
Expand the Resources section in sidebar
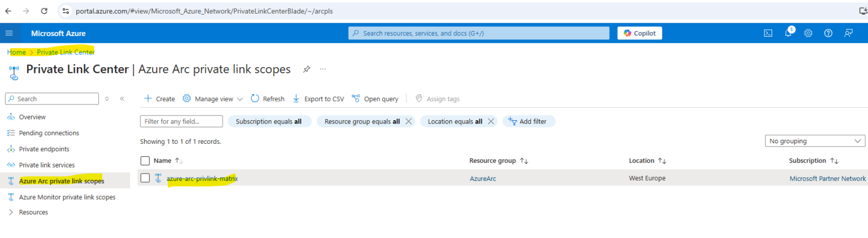11,212
